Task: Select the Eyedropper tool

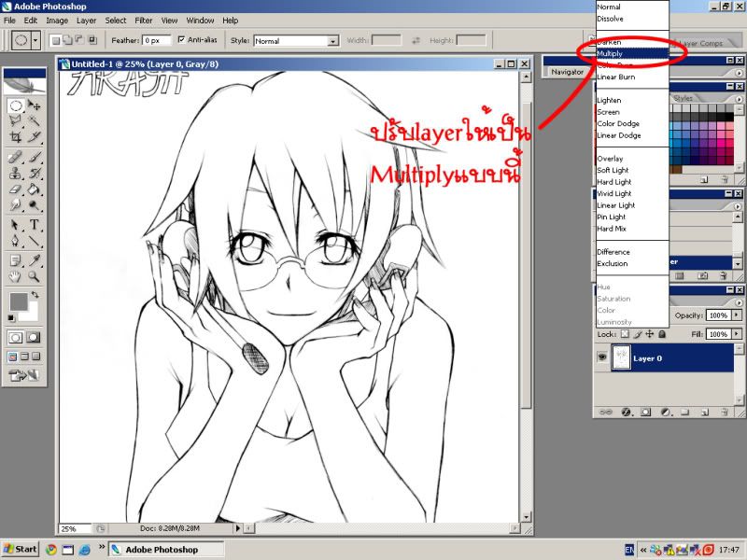Action: click(34, 260)
